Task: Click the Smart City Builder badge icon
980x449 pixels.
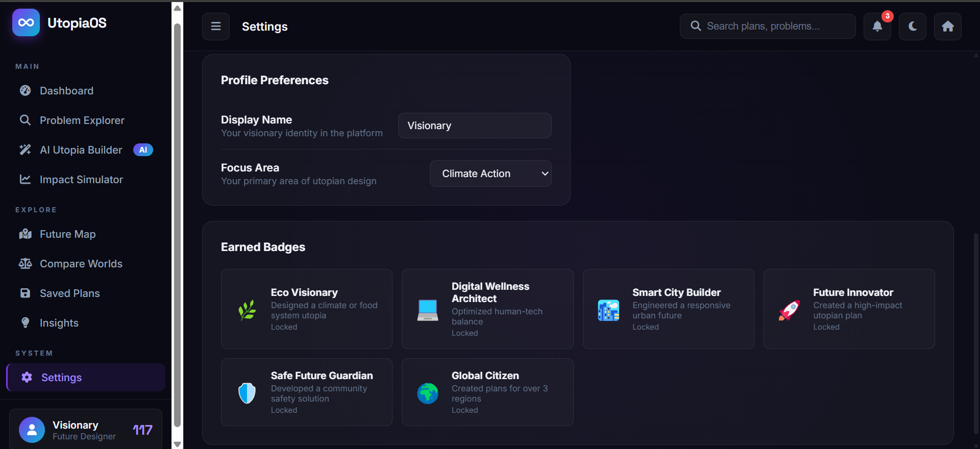Action: 608,310
